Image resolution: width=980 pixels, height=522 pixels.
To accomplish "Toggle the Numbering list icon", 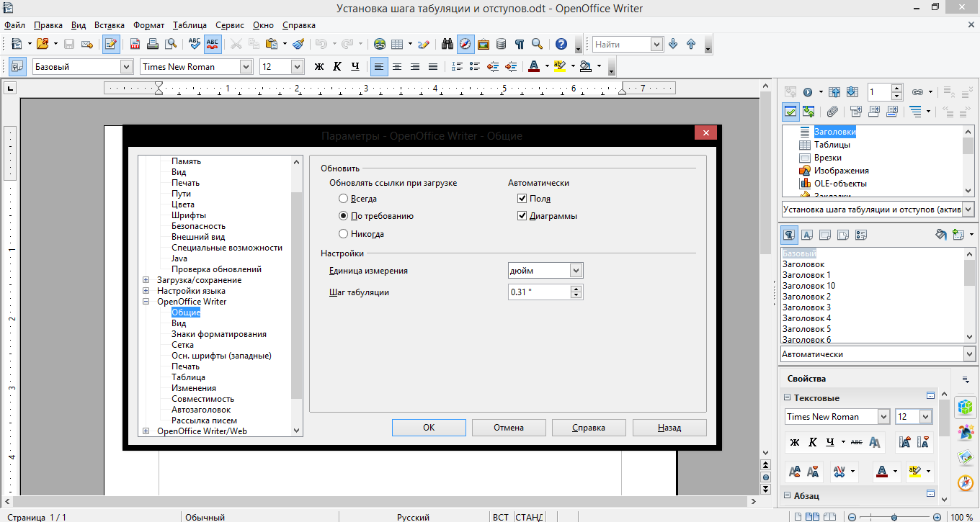I will click(x=457, y=66).
